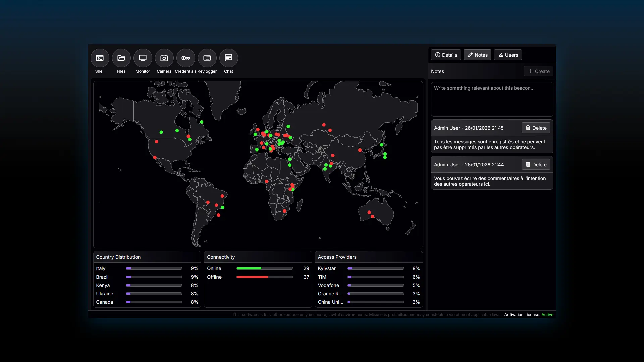Select the Notes tab

477,55
